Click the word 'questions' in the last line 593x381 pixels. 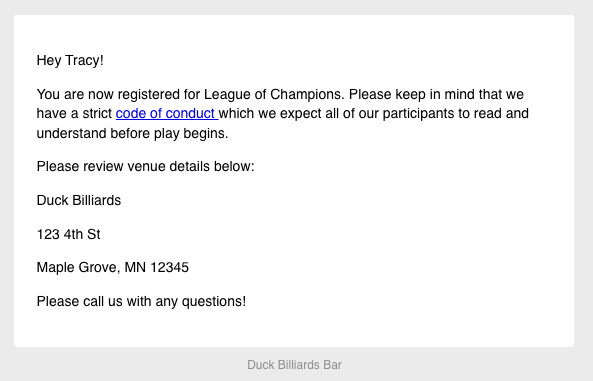click(x=212, y=302)
